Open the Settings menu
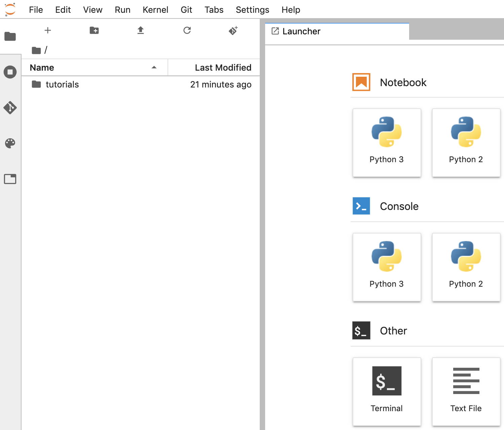This screenshot has height=430, width=504. click(x=252, y=10)
